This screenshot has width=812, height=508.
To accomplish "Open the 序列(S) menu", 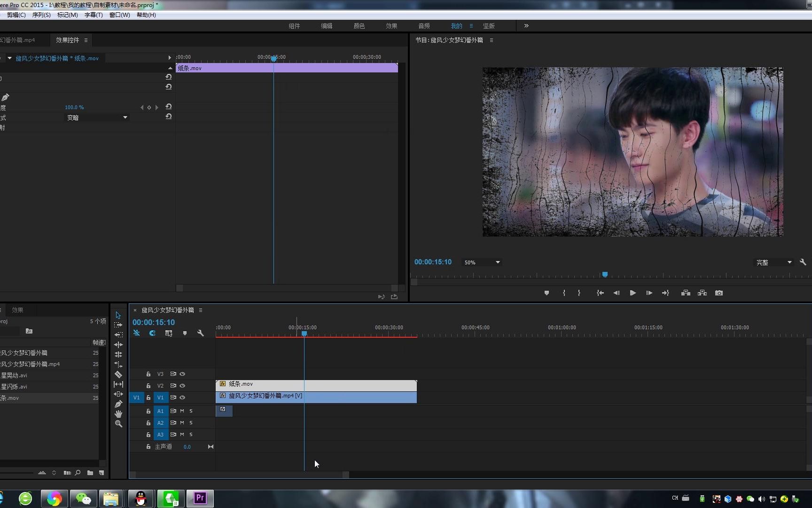I will click(x=41, y=15).
